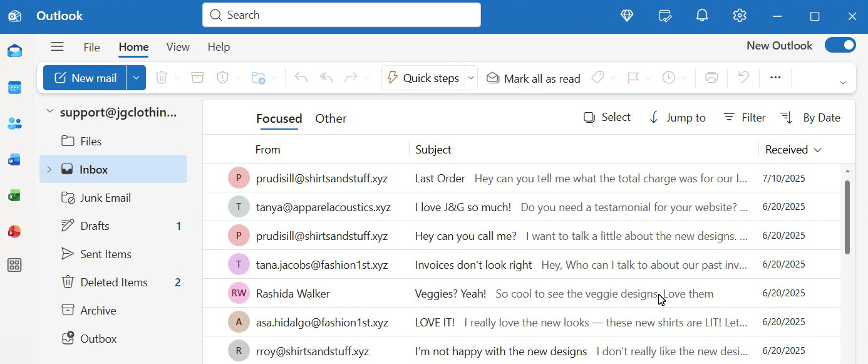The image size is (868, 364).
Task: Open the Notifications bell icon
Action: [x=701, y=15]
